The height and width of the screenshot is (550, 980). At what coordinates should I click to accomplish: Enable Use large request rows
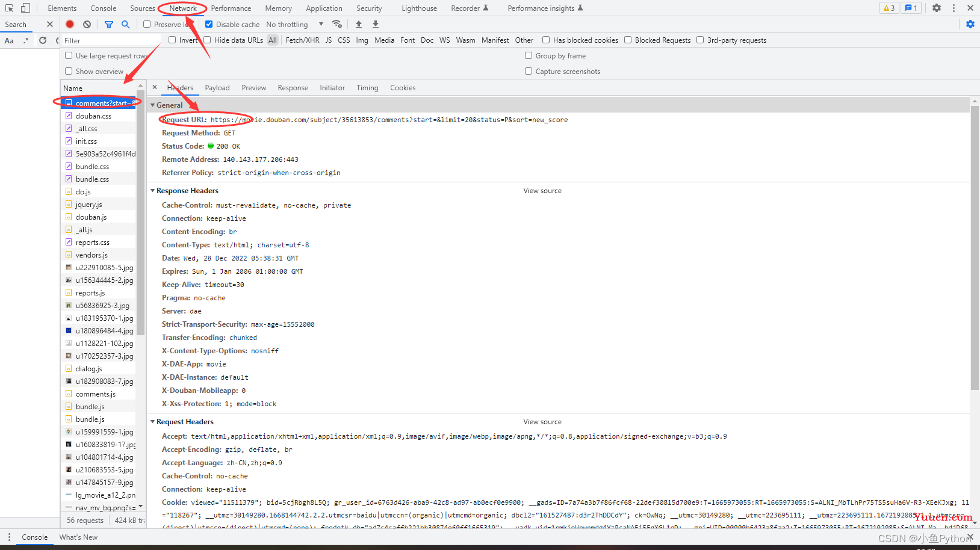69,55
